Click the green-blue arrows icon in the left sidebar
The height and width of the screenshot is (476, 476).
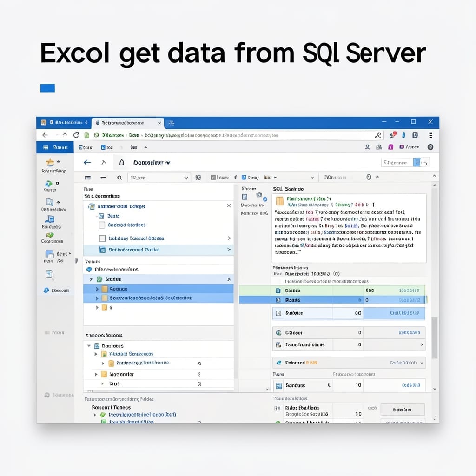point(48,183)
